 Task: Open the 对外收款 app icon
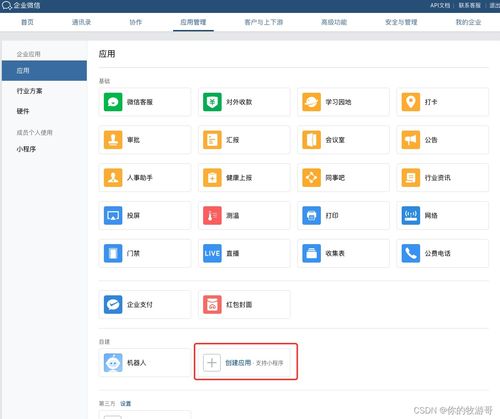tap(212, 102)
